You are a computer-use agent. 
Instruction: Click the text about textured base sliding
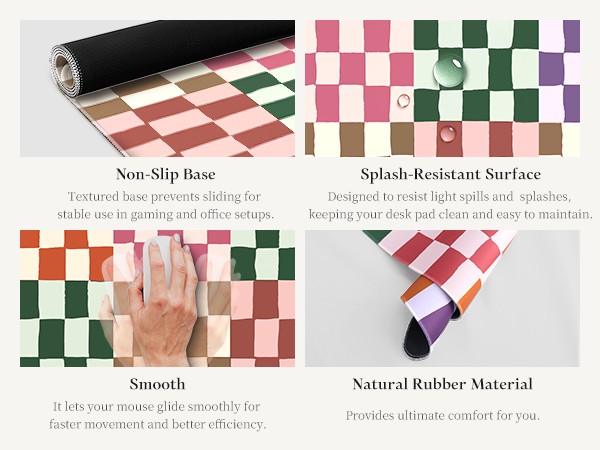point(165,205)
